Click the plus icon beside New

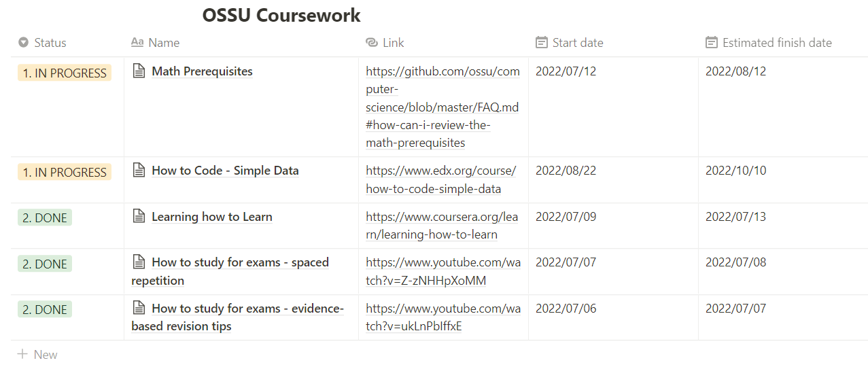click(x=22, y=354)
